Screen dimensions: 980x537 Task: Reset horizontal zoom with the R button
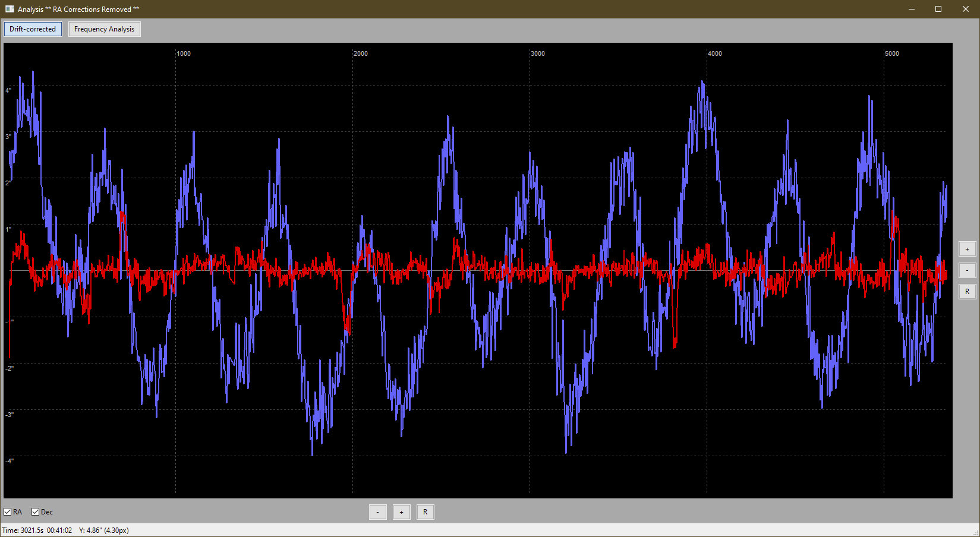426,512
